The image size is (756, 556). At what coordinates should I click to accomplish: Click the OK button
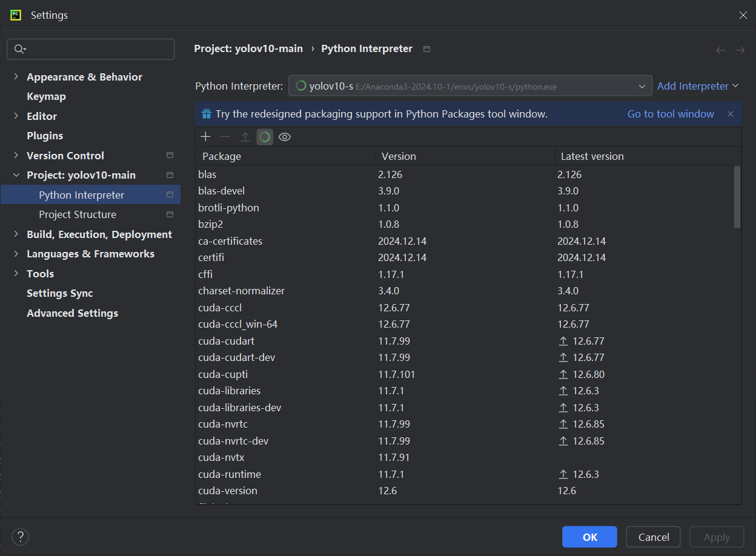pos(589,537)
